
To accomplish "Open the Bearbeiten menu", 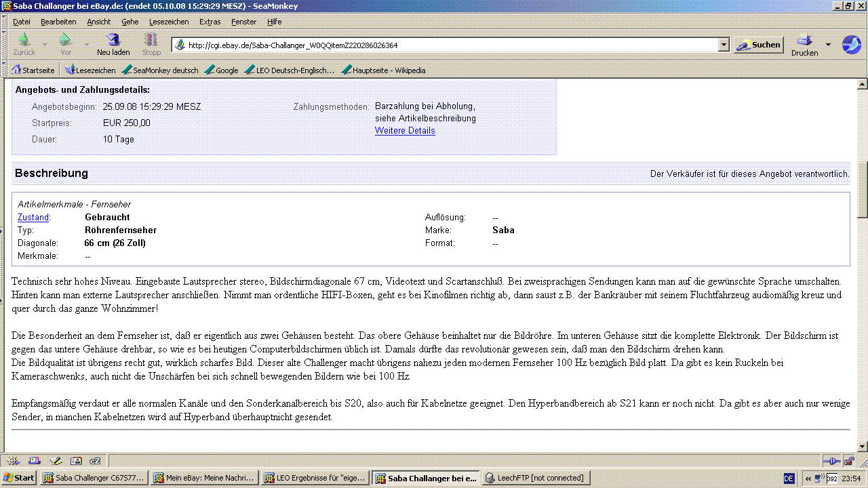I will pos(58,22).
